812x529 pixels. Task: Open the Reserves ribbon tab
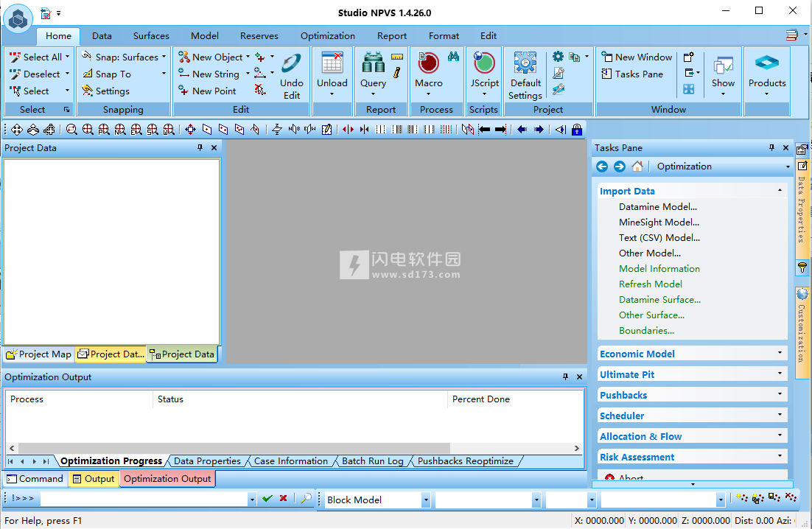tap(259, 35)
